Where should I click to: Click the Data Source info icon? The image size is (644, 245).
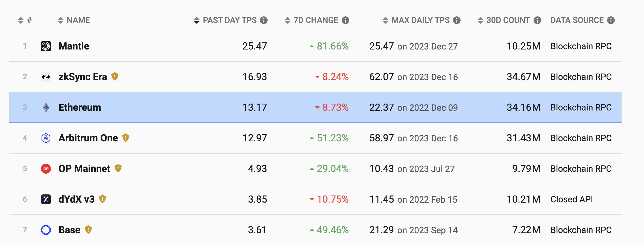point(611,20)
